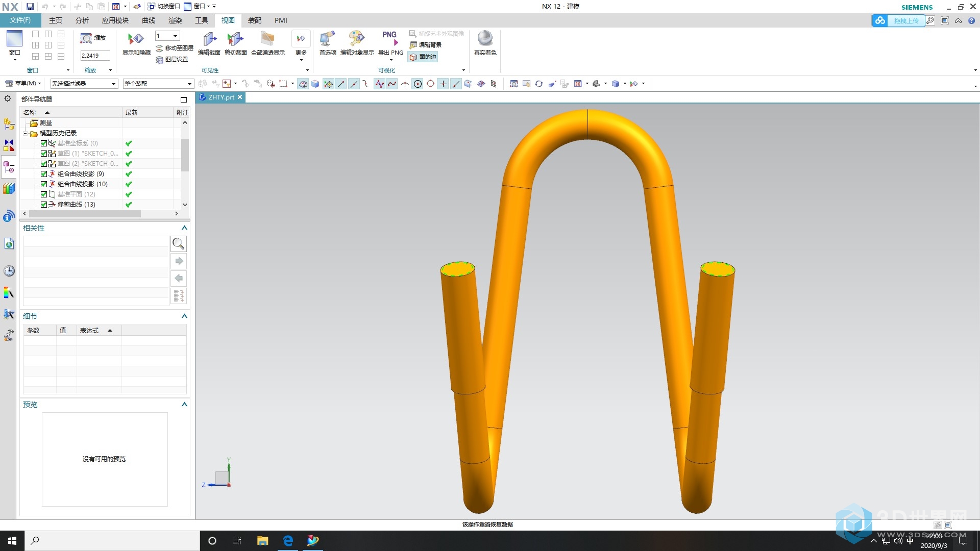Open the settings gear in left sidebar
Viewport: 980px width, 551px height.
8,98
